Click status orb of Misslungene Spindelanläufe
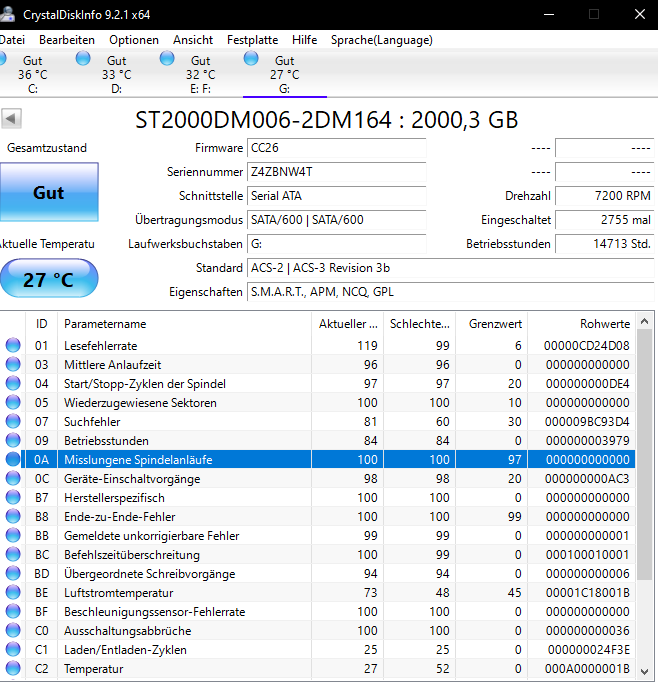Screen dimensions: 658x689 [x=13, y=459]
